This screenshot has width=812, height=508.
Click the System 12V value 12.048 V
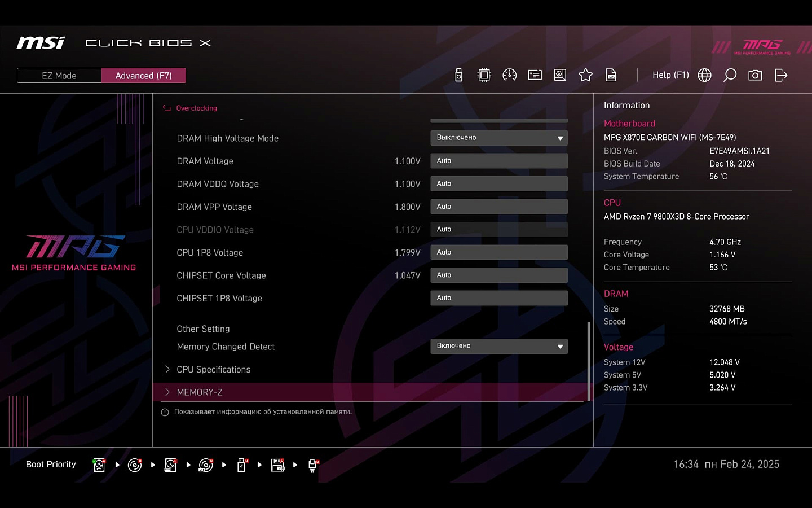(x=725, y=362)
